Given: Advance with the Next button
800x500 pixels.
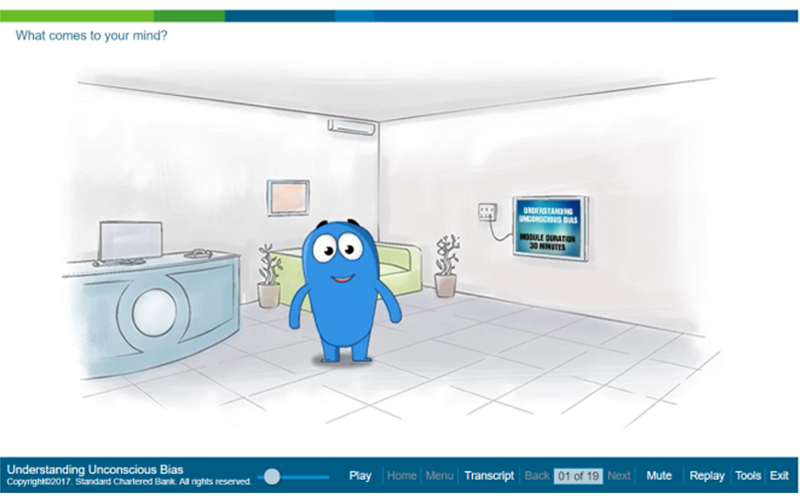Looking at the screenshot, I should (619, 476).
